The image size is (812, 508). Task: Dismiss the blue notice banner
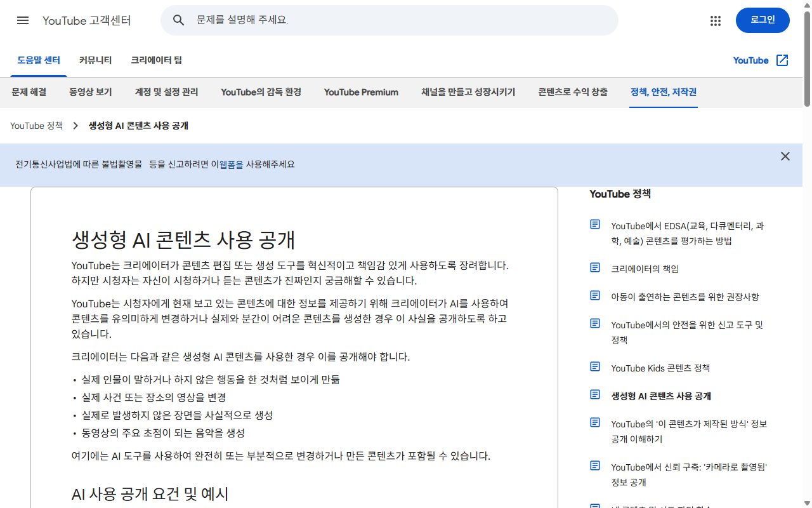point(785,156)
